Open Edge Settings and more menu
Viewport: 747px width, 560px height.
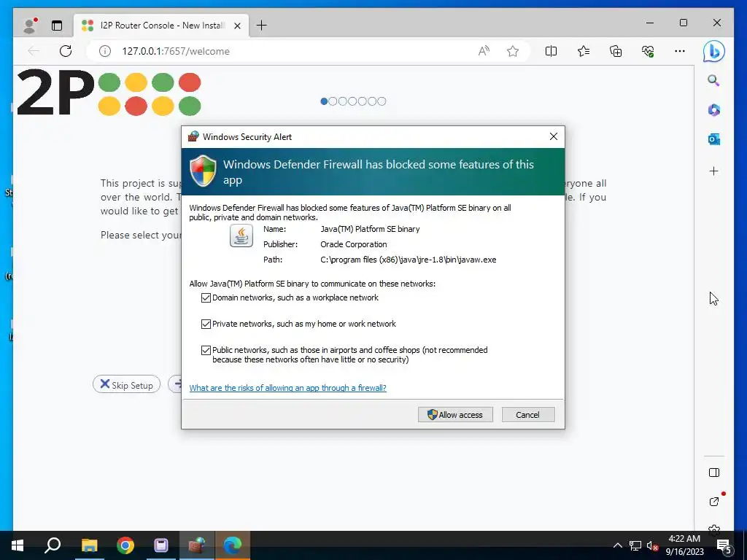coord(680,51)
